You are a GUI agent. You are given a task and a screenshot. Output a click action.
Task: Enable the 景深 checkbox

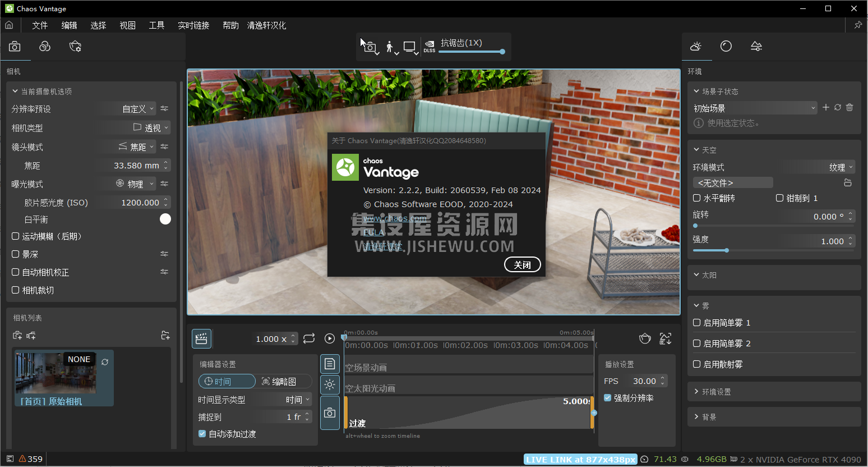tap(16, 254)
